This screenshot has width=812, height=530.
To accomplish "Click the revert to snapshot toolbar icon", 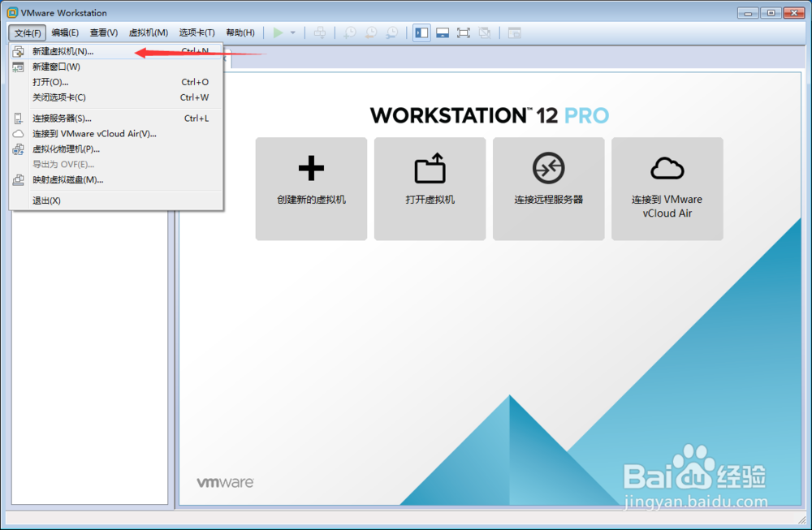I will 371,33.
